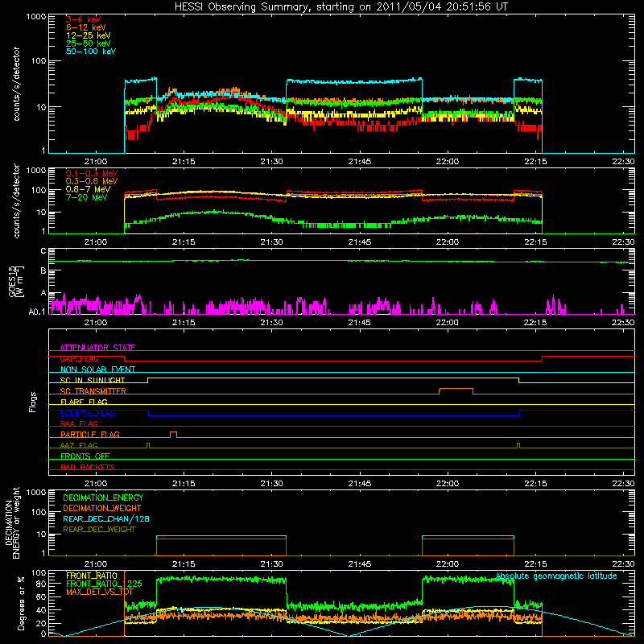The image size is (644, 644).
Task: Click the REAR_DEC_WEIGHT legend label
Action: click(x=99, y=530)
